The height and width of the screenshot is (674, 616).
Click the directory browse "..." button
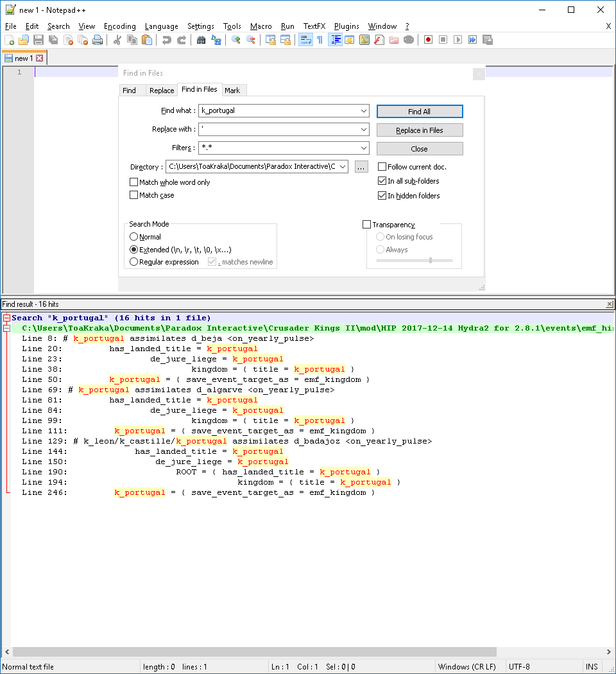361,167
